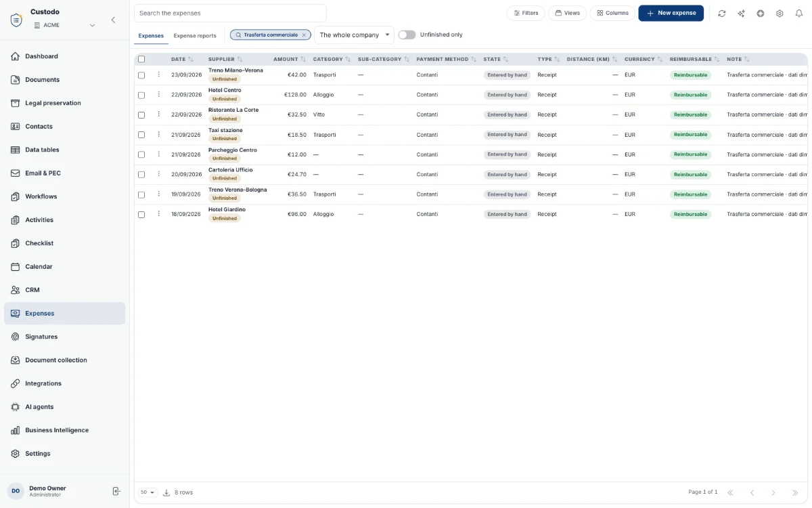This screenshot has height=508, width=812.
Task: Focus the Search the expenses field
Action: pyautogui.click(x=230, y=13)
